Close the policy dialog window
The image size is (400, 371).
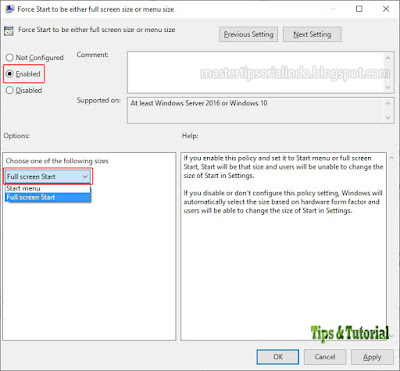point(386,9)
